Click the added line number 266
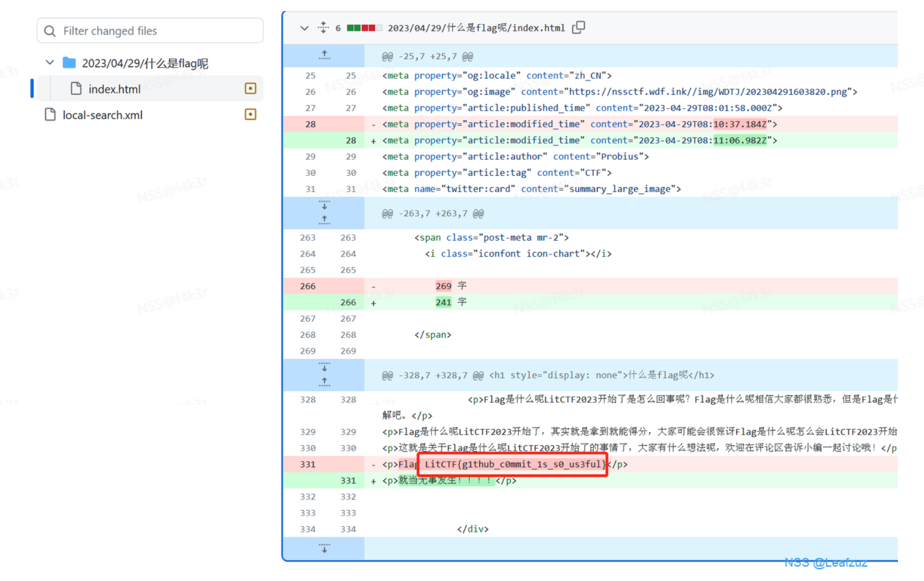924x581 pixels. coord(348,302)
